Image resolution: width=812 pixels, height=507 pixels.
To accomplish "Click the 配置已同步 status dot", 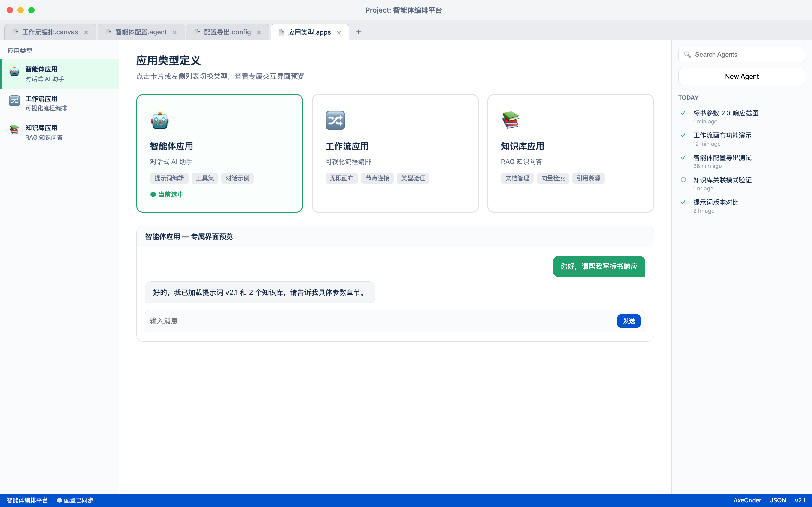I will pos(59,500).
